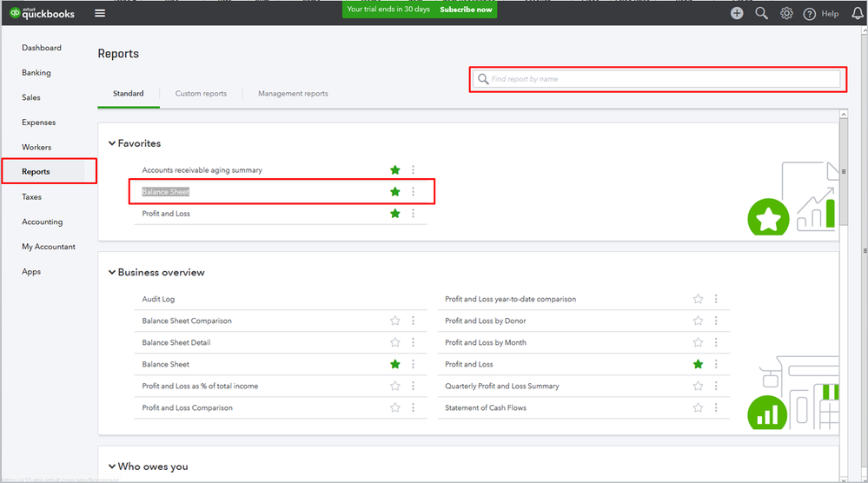Favorite Profit and Loss year-to-date comparison star

tap(698, 299)
